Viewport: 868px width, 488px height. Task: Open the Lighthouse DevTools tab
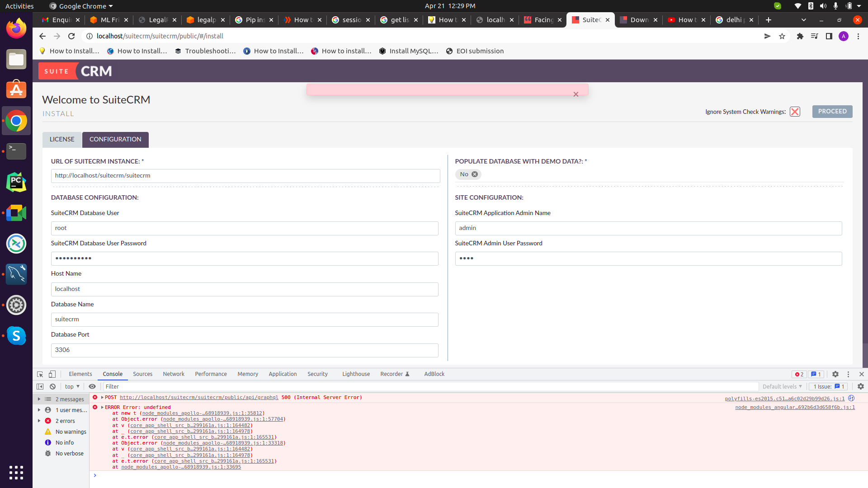356,374
